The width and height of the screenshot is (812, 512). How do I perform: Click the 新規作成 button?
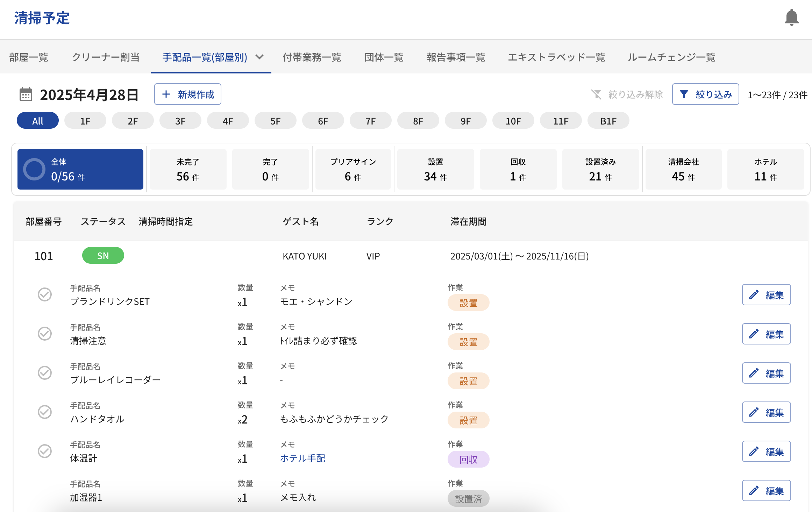click(x=188, y=94)
